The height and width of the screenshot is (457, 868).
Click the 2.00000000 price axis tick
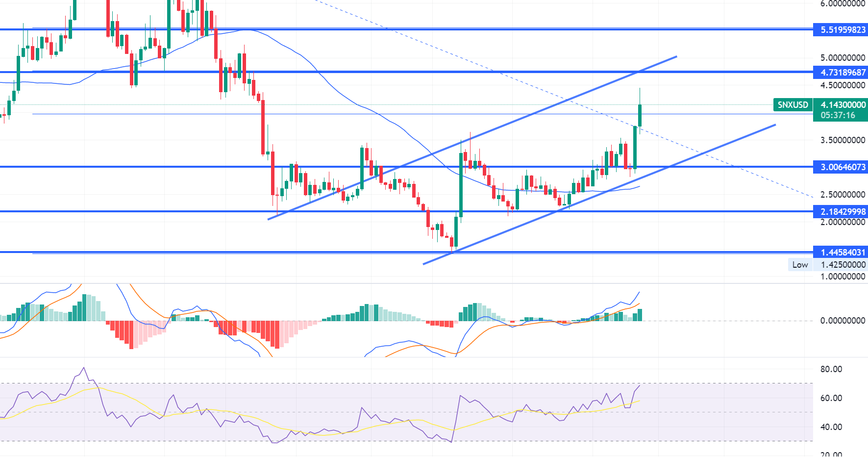pos(843,222)
